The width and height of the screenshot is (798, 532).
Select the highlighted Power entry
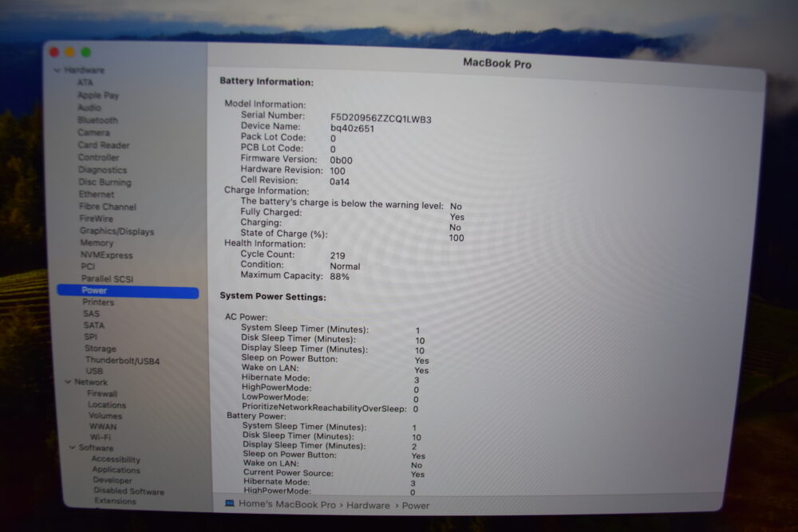click(x=128, y=291)
